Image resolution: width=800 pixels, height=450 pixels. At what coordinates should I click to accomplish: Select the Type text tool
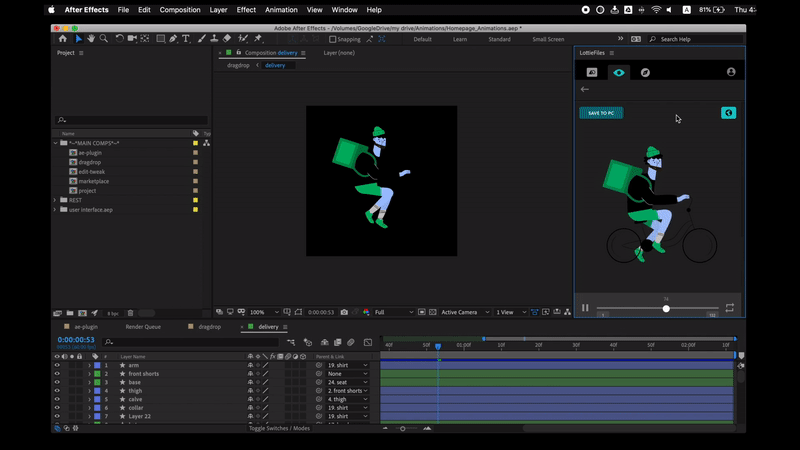point(186,39)
